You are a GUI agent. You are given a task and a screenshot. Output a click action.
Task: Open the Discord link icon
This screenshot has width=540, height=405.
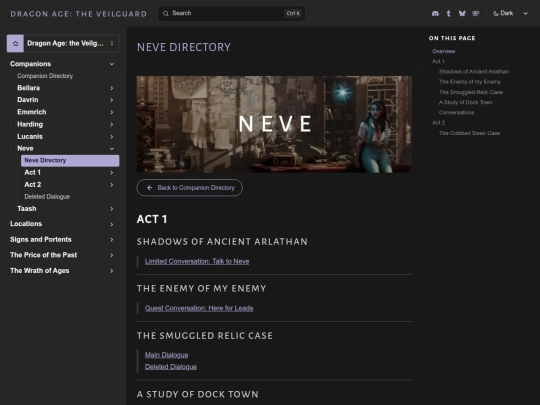(435, 13)
